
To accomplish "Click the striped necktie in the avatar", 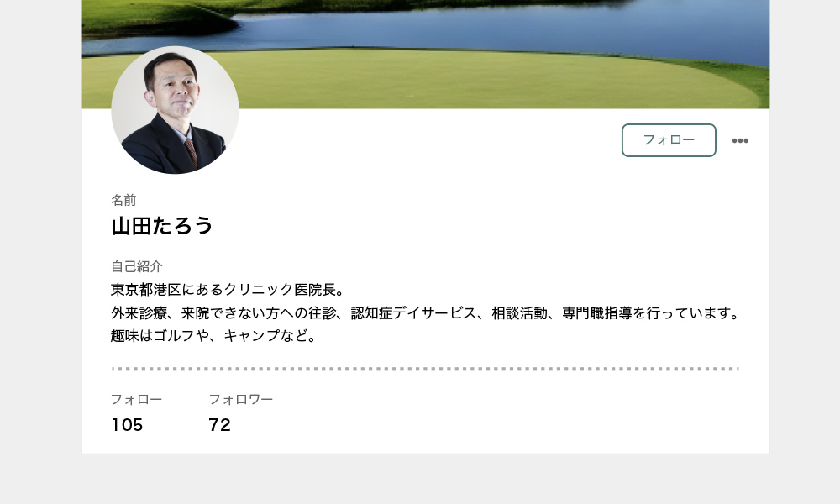I will coord(191,151).
